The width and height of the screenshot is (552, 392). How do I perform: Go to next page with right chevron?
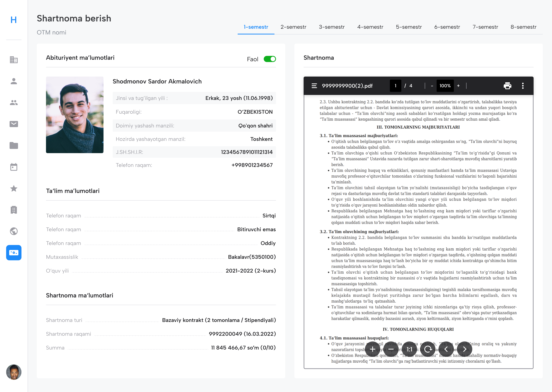point(464,349)
